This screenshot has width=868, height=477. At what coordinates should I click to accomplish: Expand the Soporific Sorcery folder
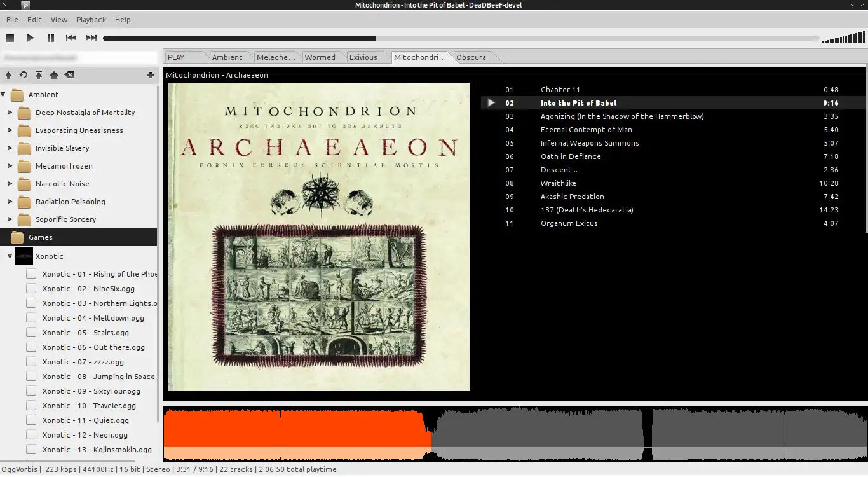pos(10,219)
